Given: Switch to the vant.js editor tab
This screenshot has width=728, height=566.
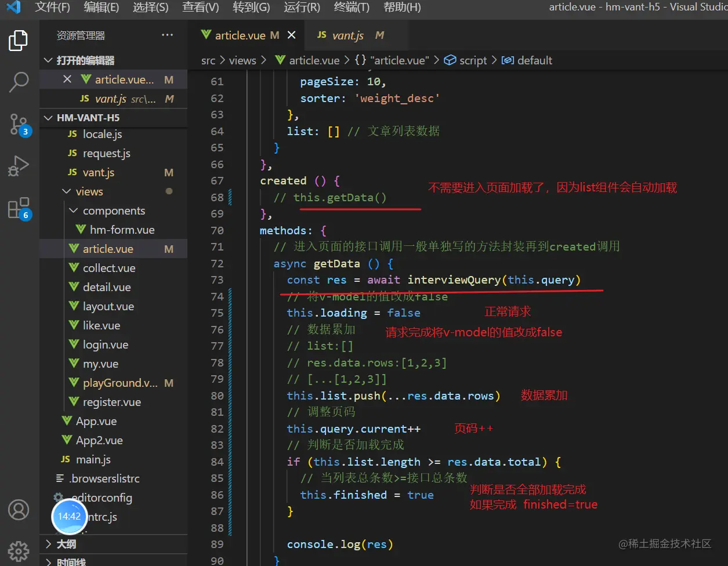Looking at the screenshot, I should point(347,35).
